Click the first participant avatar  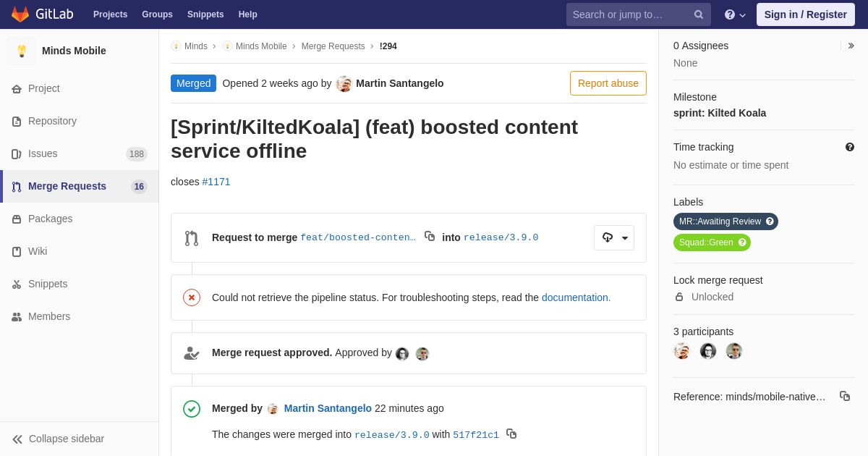click(682, 351)
